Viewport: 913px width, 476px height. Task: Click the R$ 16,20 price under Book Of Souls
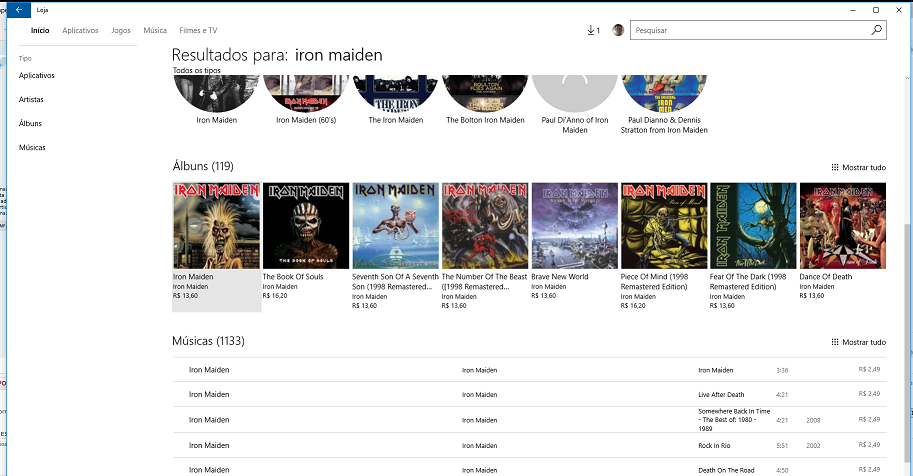coord(275,296)
